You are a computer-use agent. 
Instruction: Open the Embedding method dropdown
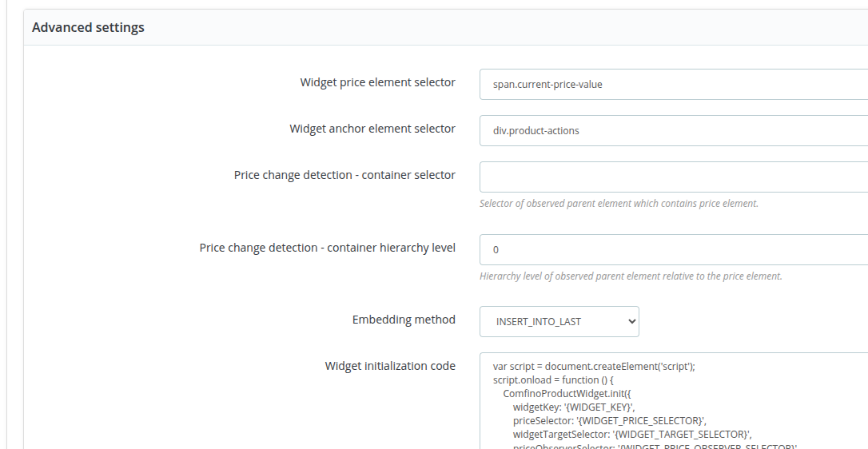tap(559, 322)
